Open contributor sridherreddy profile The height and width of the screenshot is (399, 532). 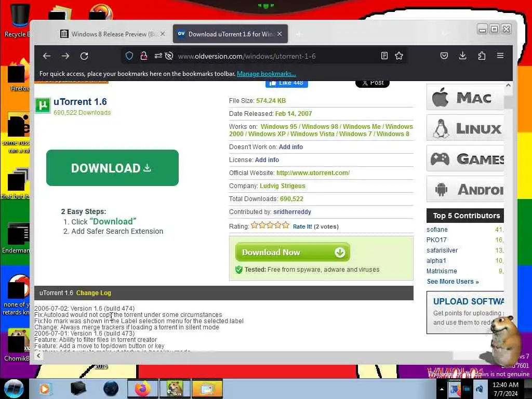tap(292, 212)
